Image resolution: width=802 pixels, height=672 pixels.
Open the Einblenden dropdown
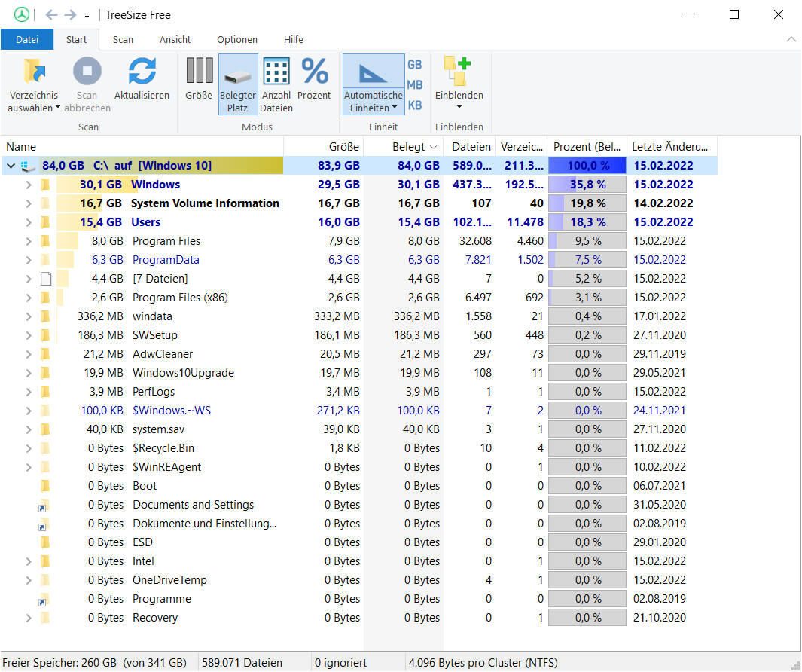(459, 84)
